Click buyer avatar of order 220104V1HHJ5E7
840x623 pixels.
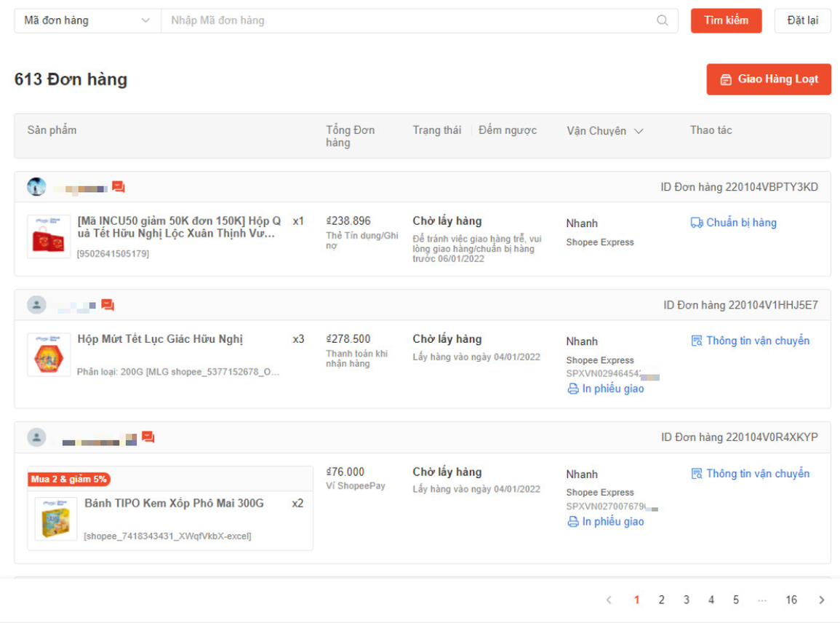coord(36,304)
